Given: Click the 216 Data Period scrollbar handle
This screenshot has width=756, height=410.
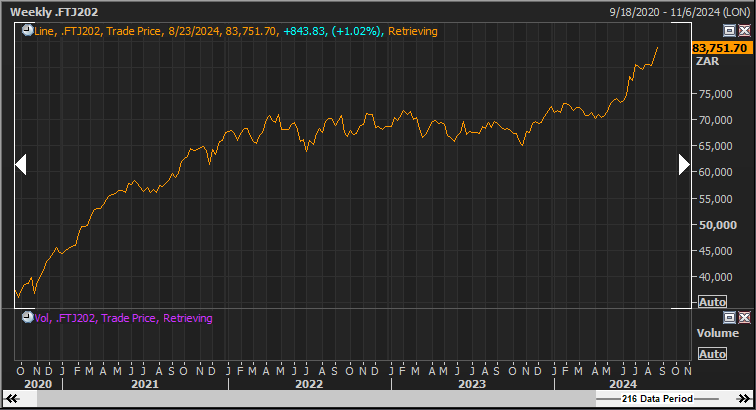Looking at the screenshot, I should [x=657, y=398].
